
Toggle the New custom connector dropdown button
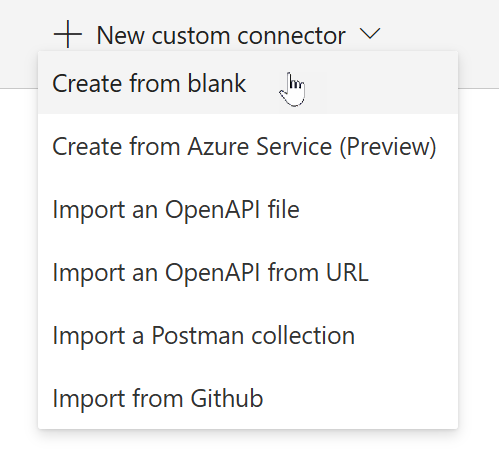pos(217,34)
